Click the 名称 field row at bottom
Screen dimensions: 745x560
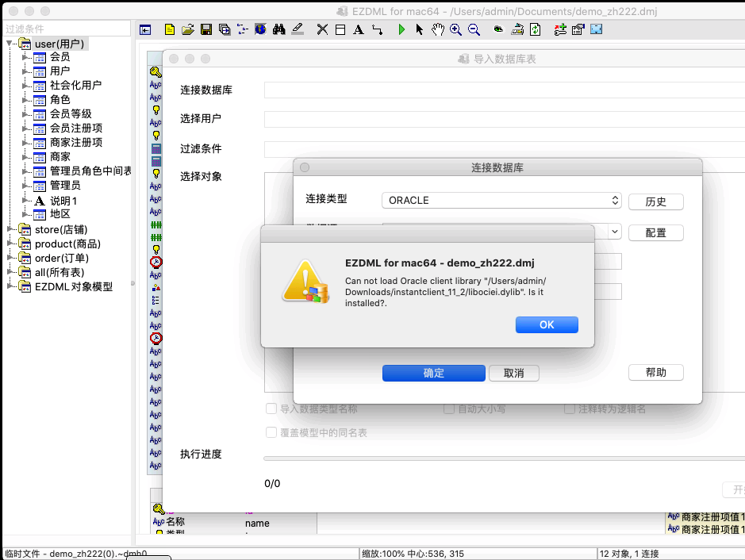[232, 523]
